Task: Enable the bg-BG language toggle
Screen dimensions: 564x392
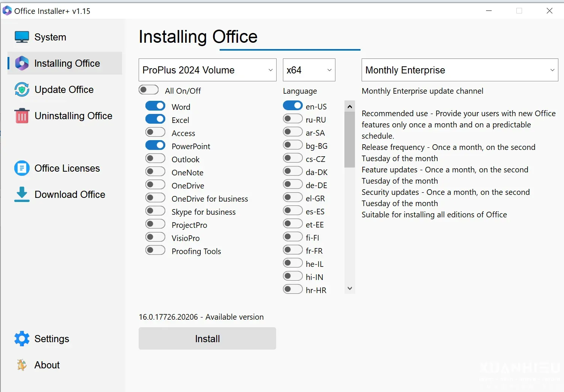Action: point(293,145)
